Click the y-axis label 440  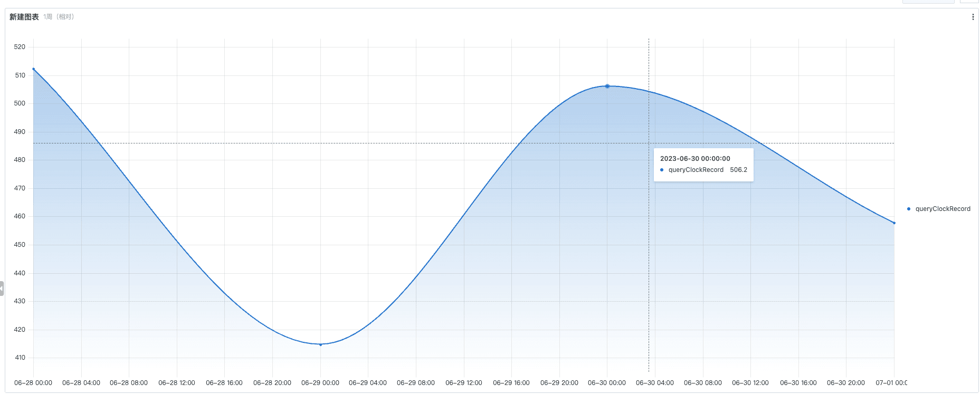coord(20,273)
